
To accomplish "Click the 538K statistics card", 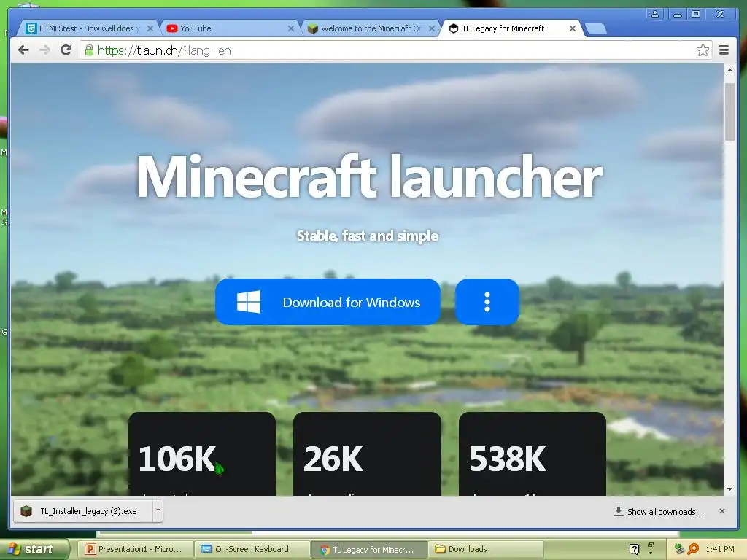I will [532, 454].
